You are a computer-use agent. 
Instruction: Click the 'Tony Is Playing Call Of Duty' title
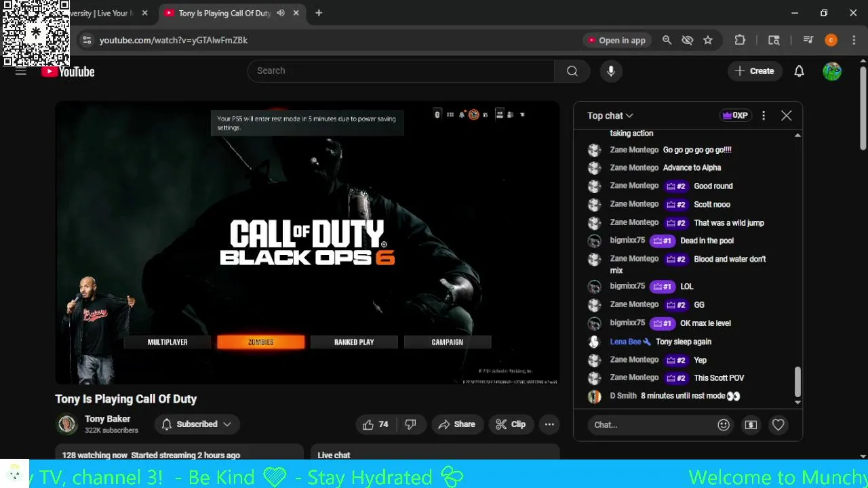[126, 399]
